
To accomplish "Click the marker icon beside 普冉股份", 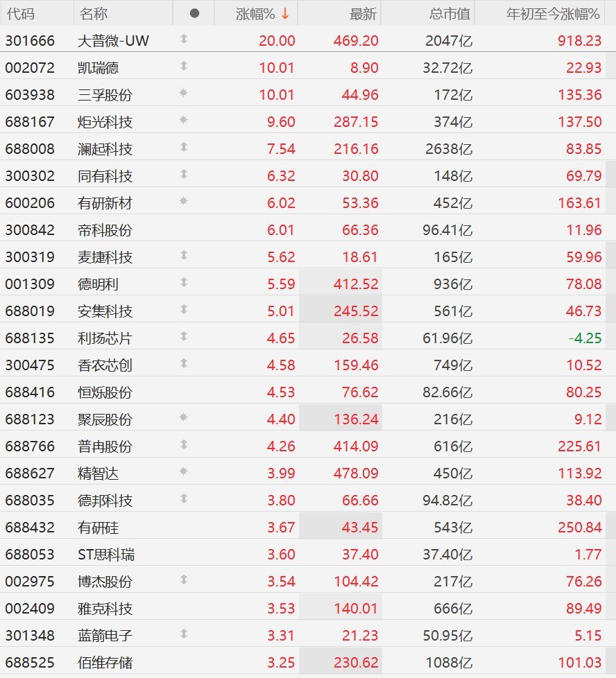I will [x=184, y=444].
